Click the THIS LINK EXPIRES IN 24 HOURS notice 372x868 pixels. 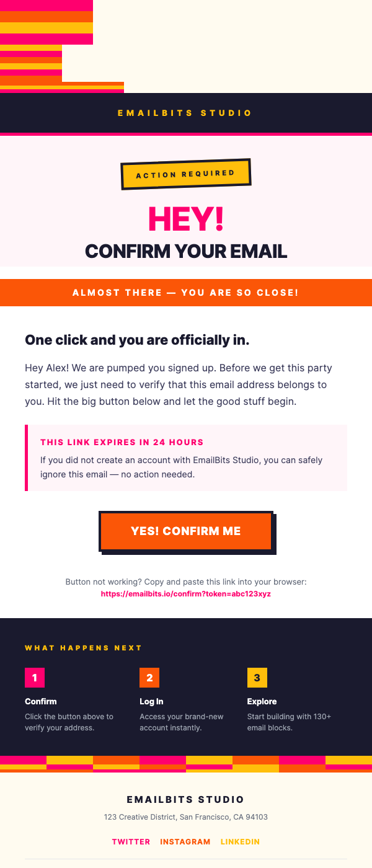pos(122,442)
